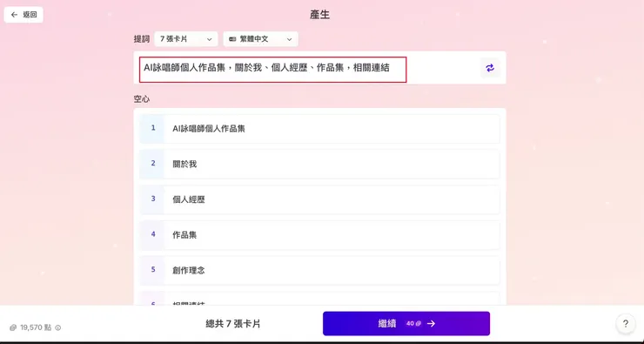Screen dimensions: 644x344
Task: Select outline card 2 關於我
Action: (319, 164)
